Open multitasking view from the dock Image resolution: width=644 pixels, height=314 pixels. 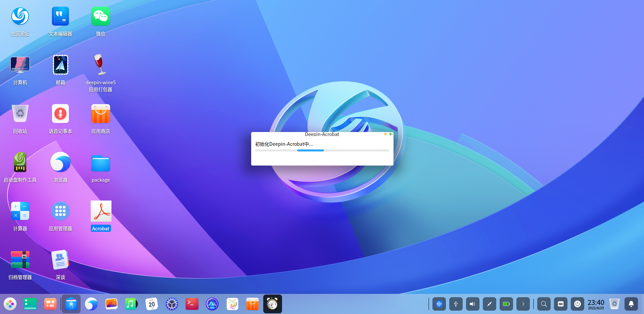[50, 304]
